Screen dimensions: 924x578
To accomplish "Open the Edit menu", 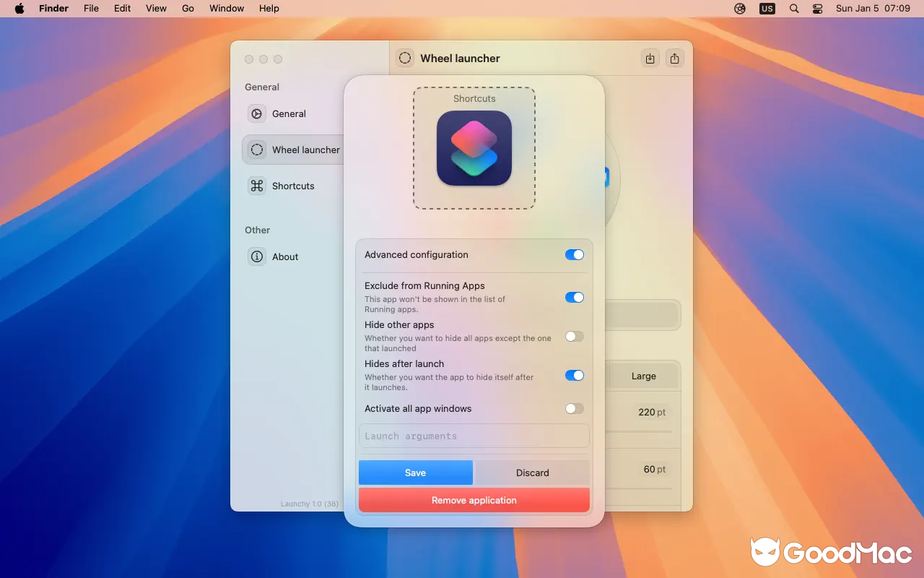I will tap(123, 9).
